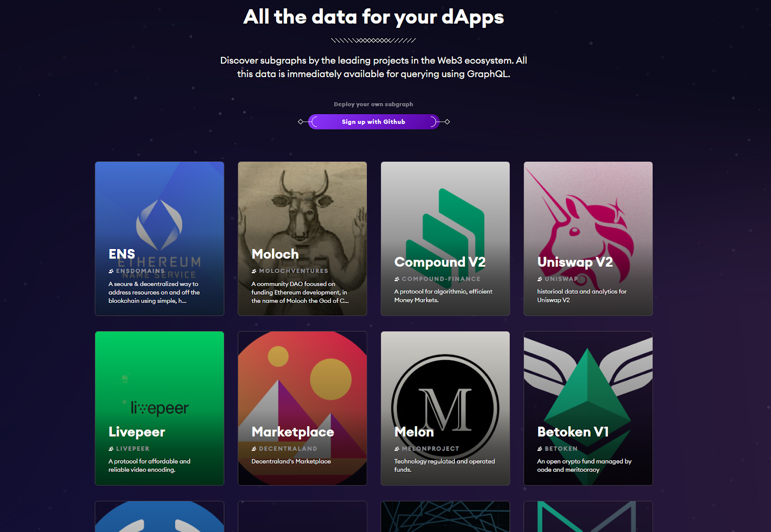Open the Decentraland Marketplace card
This screenshot has width=771, height=532.
click(x=302, y=408)
